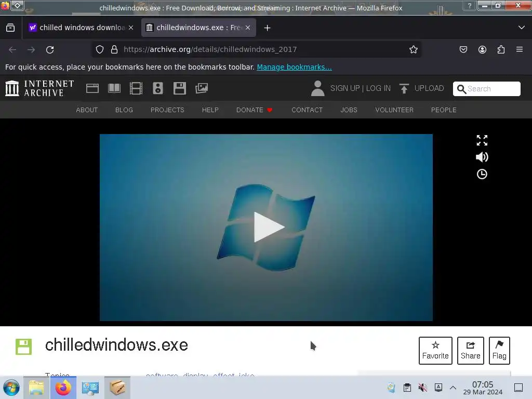Click the clipboard tray icon
This screenshot has height=399, width=532.
[407, 388]
